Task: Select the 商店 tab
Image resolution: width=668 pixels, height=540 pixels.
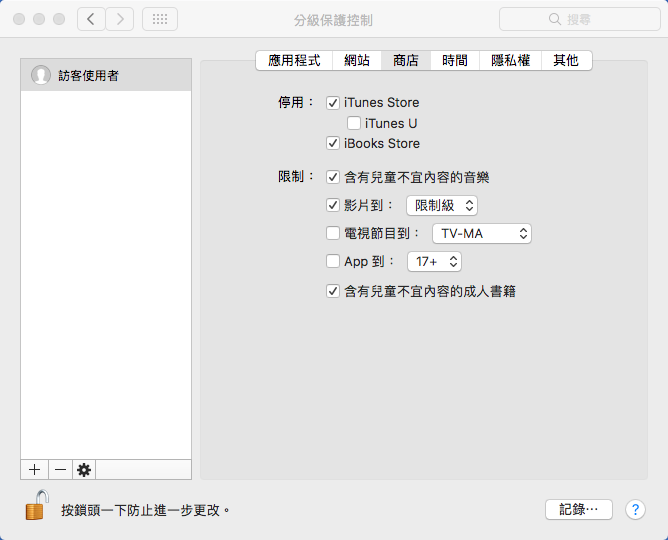Action: [406, 60]
